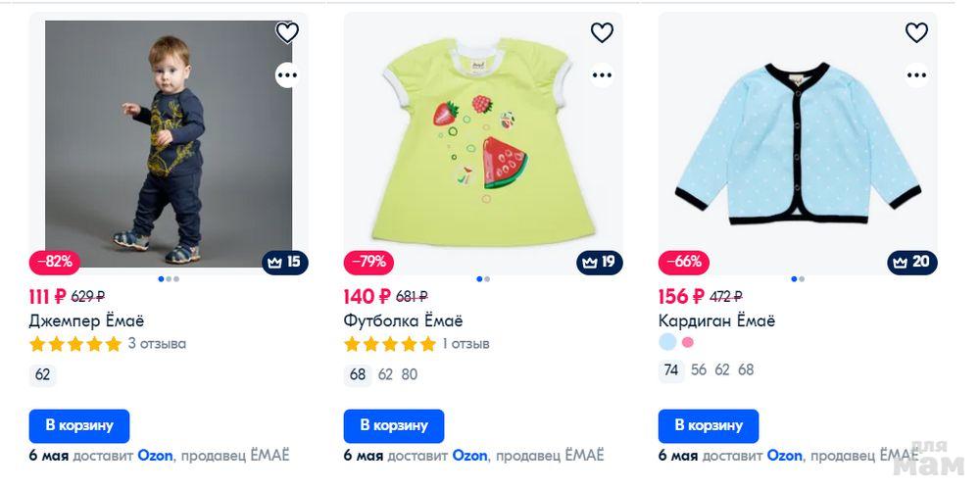Click the crown badge showing 19
Screen dimensions: 980x490
tap(600, 263)
